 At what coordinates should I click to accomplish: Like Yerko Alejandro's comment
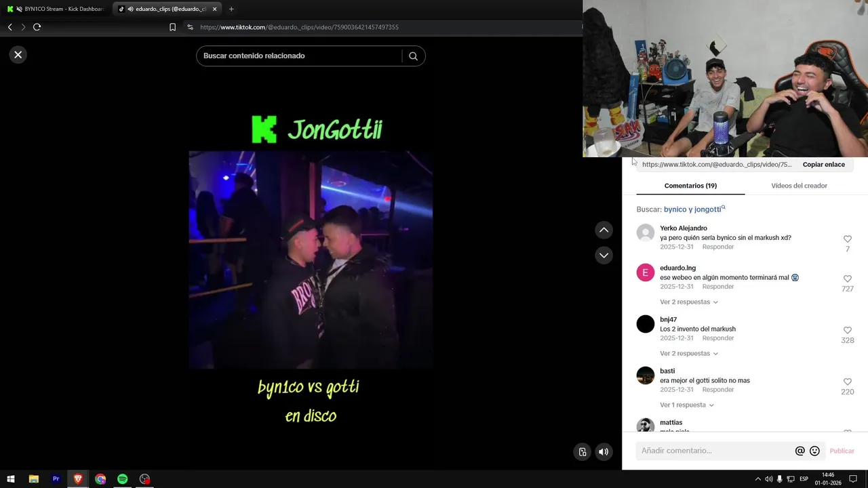click(x=848, y=239)
